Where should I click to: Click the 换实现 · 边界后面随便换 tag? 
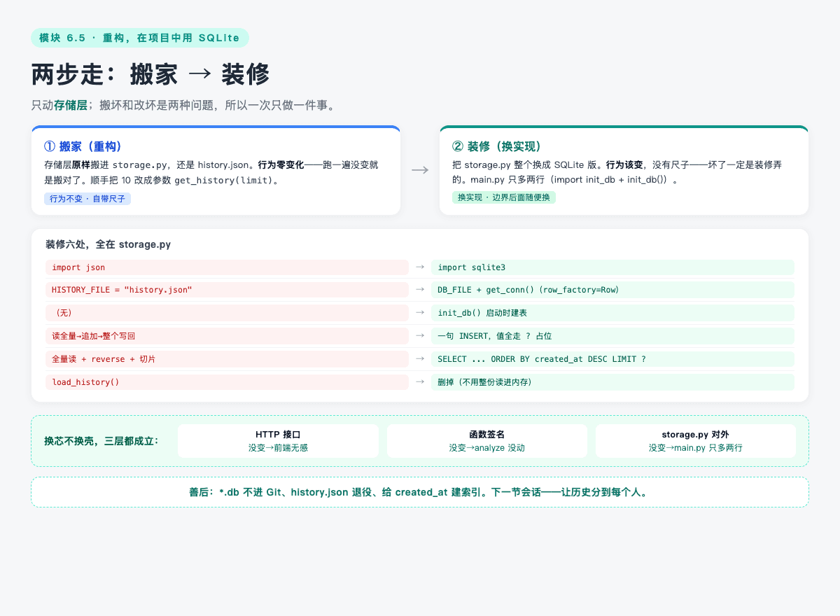click(x=504, y=197)
